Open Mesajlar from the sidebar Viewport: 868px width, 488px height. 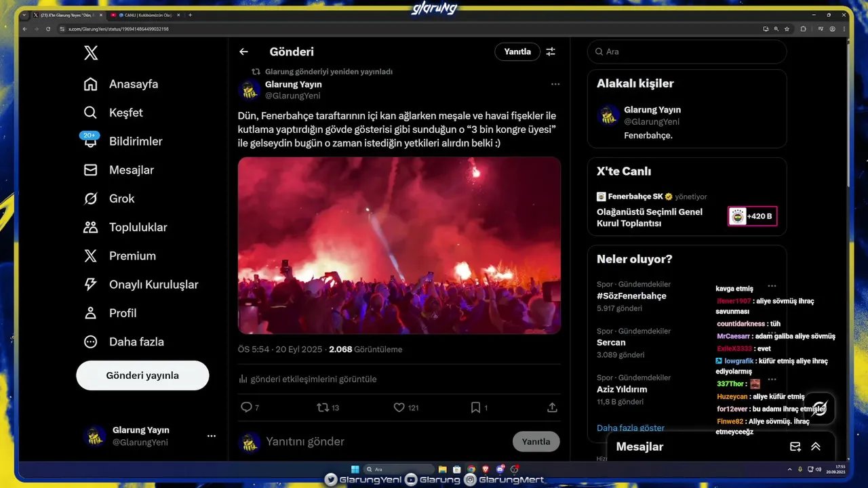tap(119, 170)
